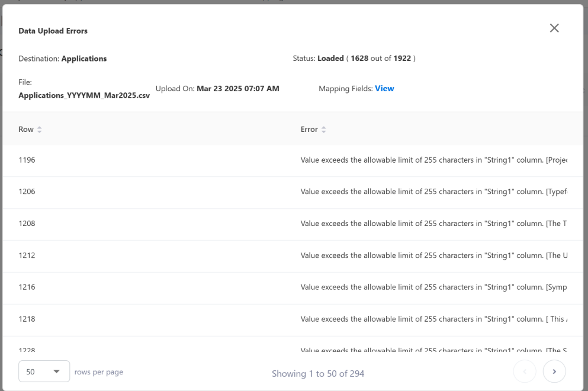This screenshot has width=588, height=391.
Task: Select the row number 1208 cell
Action: (27, 224)
